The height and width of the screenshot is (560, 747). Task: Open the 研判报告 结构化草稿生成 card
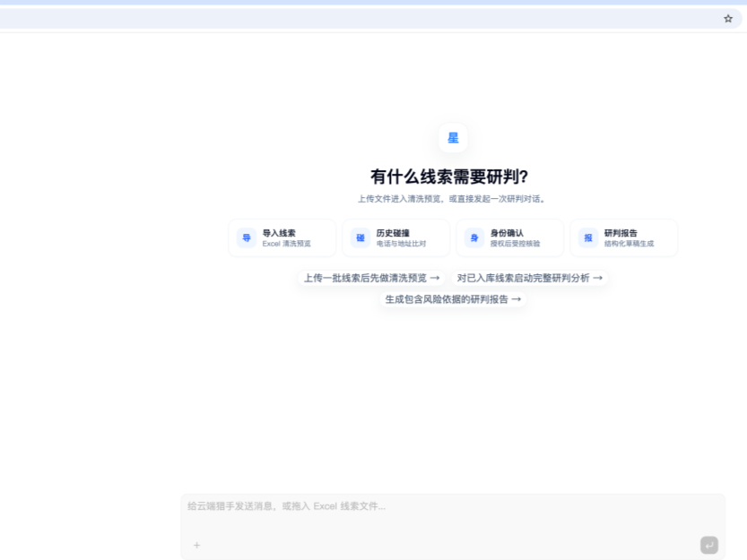pos(624,237)
